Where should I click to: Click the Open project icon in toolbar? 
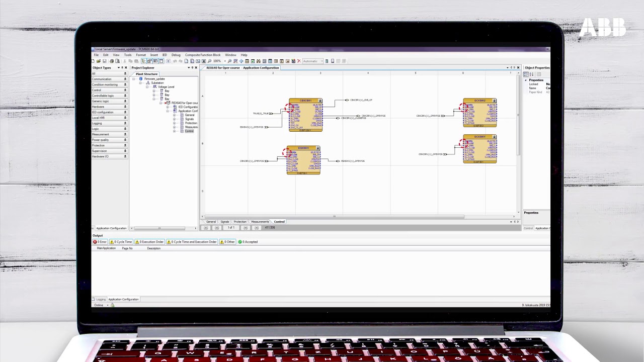point(99,61)
